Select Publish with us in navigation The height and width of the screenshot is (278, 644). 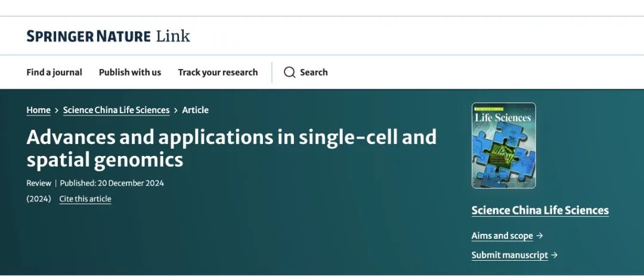[x=130, y=72]
